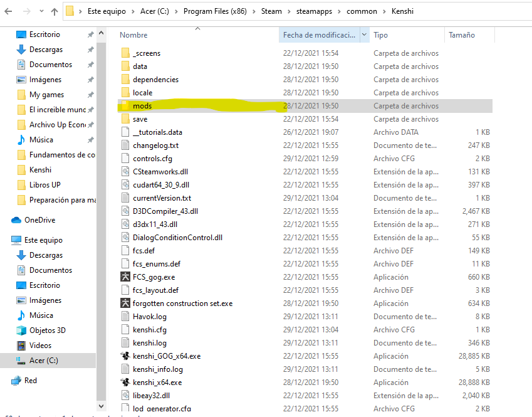Sort by the Tipo column header
This screenshot has height=417, width=532.
click(x=380, y=35)
